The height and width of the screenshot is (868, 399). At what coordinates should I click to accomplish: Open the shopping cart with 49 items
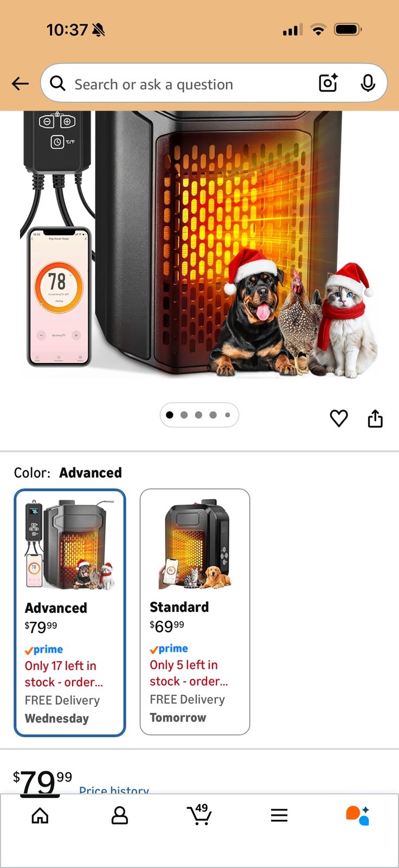pyautogui.click(x=200, y=814)
